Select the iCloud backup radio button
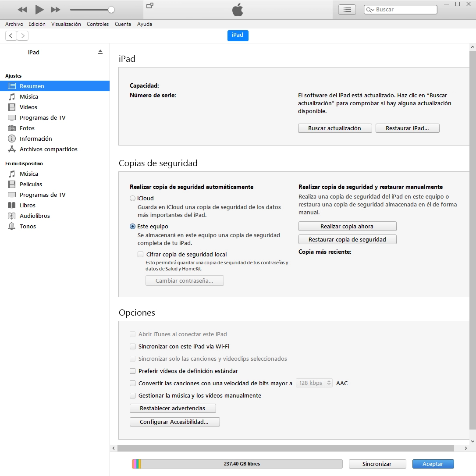Image resolution: width=476 pixels, height=476 pixels. tap(133, 199)
